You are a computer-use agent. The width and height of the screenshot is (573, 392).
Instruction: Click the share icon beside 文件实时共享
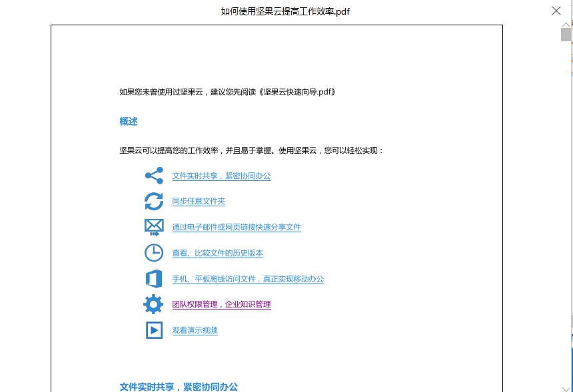point(154,176)
